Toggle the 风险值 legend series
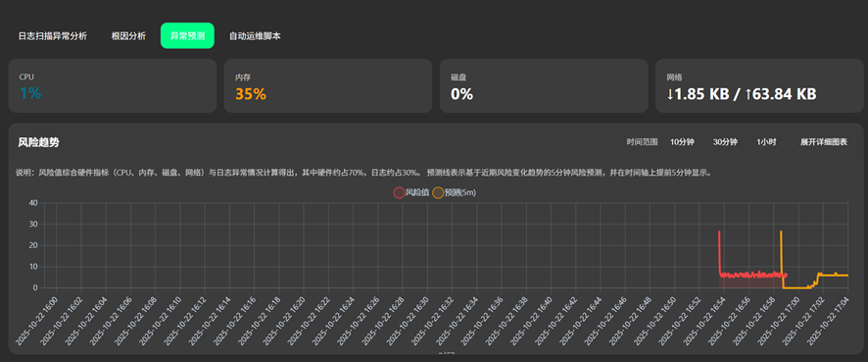The height and width of the screenshot is (362, 868). pyautogui.click(x=411, y=193)
